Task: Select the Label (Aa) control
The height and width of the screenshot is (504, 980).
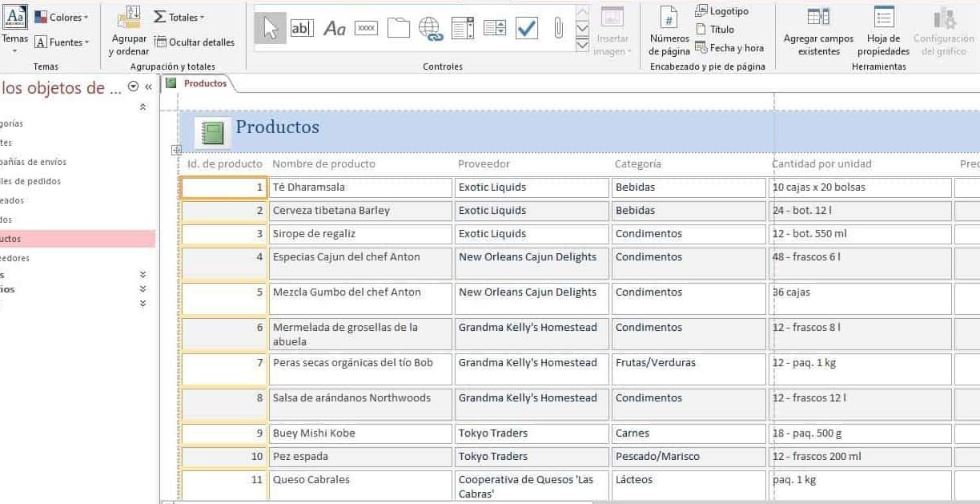Action: (x=335, y=27)
